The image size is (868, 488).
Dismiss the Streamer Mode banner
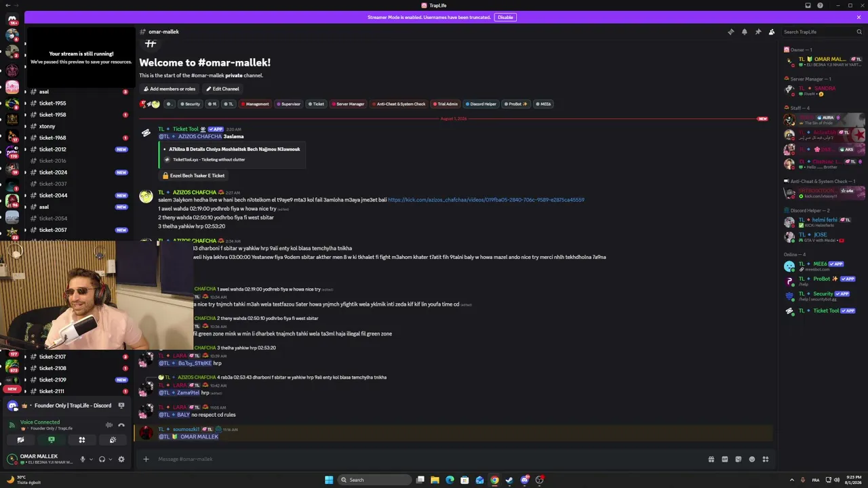[x=859, y=17]
